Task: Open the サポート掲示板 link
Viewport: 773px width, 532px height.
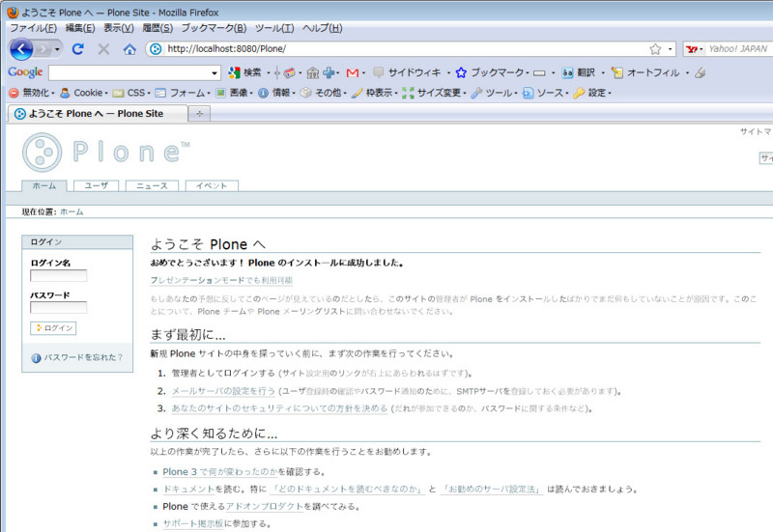Action: tap(193, 523)
